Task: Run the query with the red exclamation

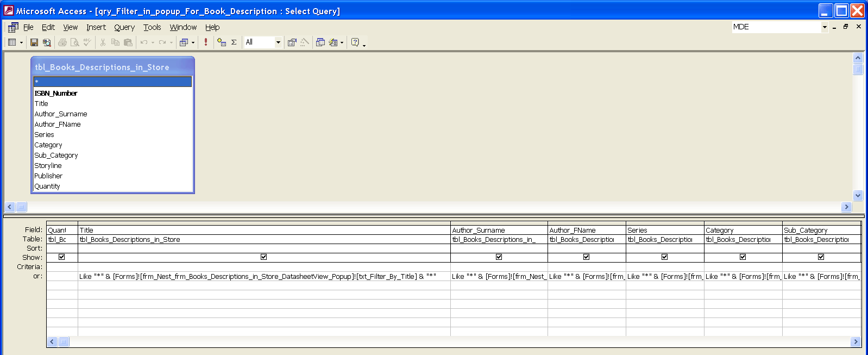Action: (206, 42)
